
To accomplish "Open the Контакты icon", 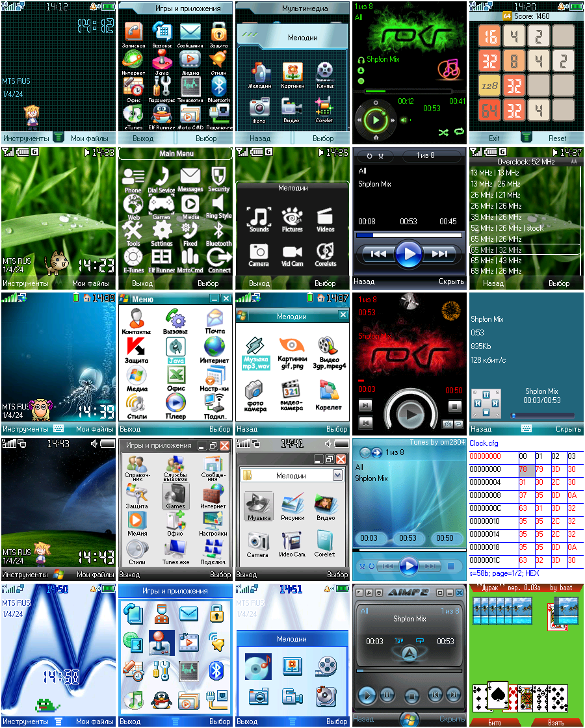I will click(136, 318).
